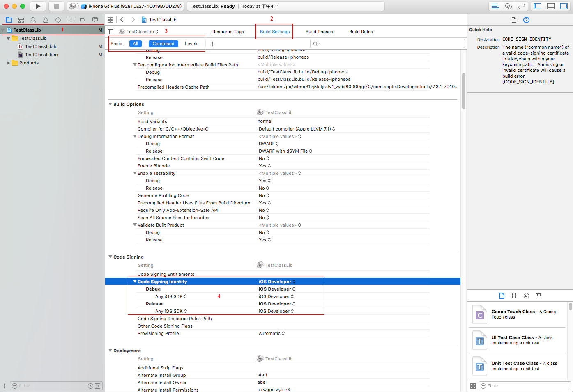Select the Combined view
The height and width of the screenshot is (392, 573).
click(x=163, y=44)
